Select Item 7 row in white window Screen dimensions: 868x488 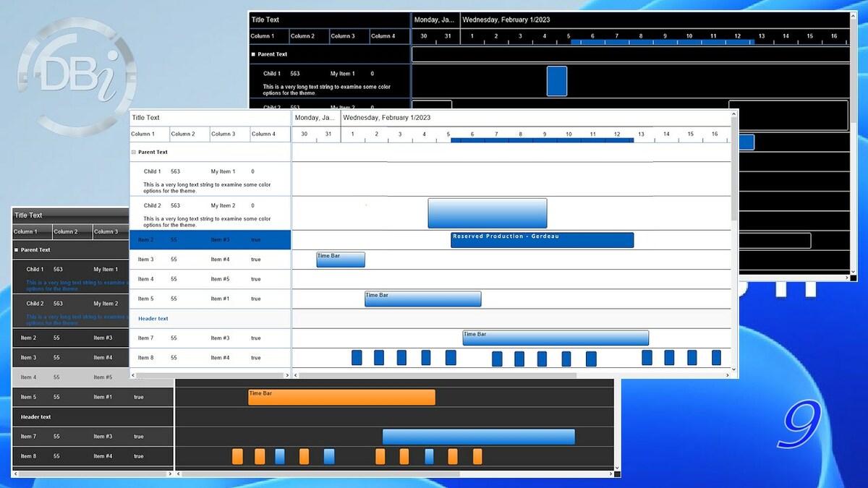pyautogui.click(x=210, y=338)
